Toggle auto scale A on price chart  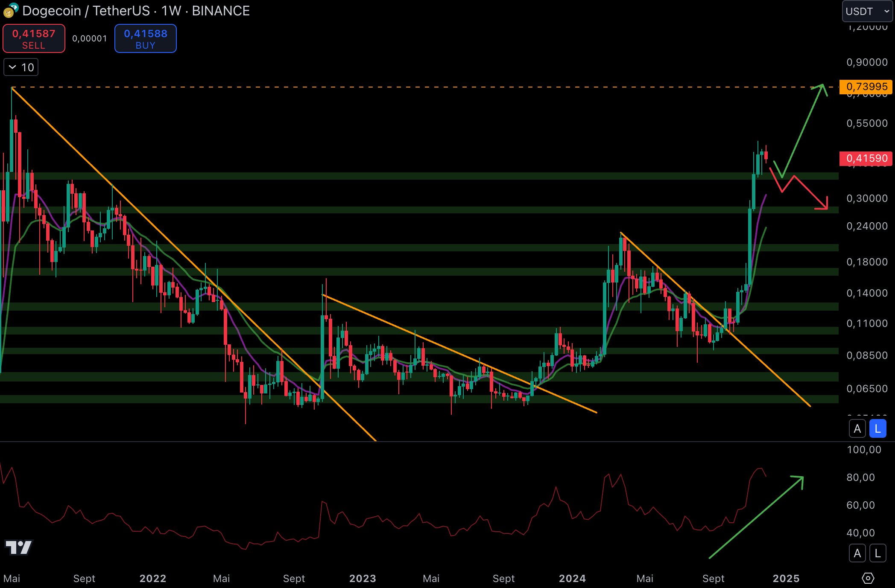tap(857, 428)
